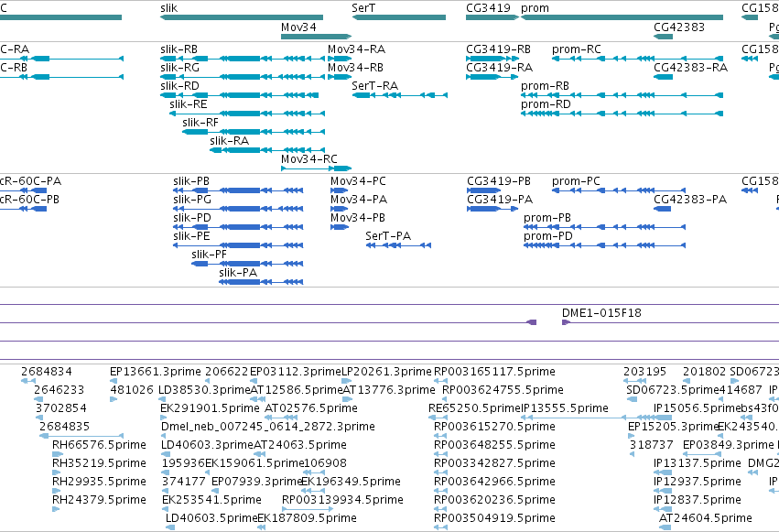Open the CG42383 gene label
779x532 pixels.
point(679,27)
